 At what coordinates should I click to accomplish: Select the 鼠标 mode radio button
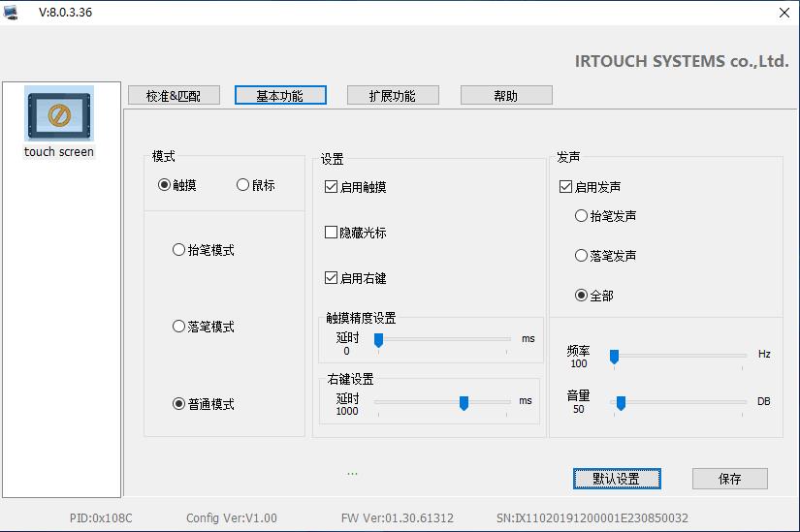coord(242,185)
